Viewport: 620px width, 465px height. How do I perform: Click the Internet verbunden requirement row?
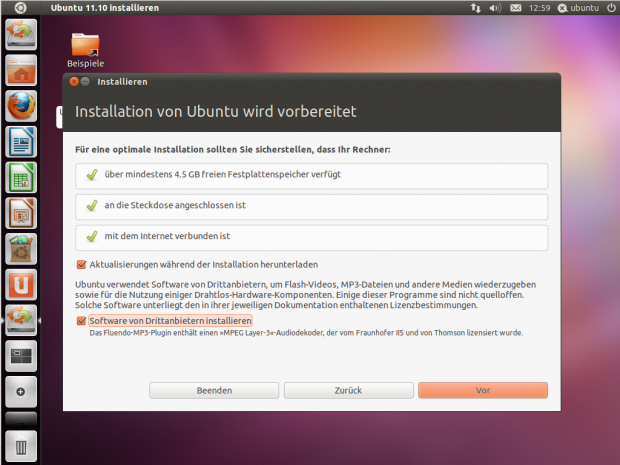click(x=312, y=237)
